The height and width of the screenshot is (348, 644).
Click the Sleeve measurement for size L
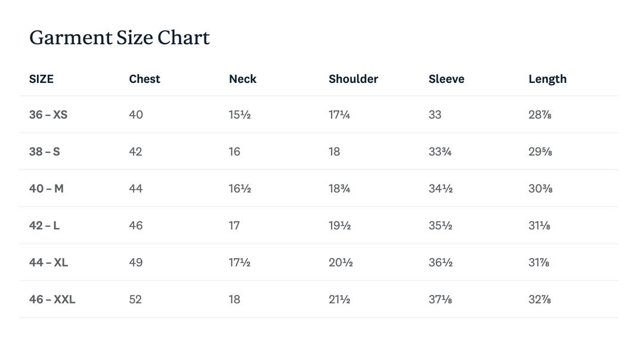click(x=441, y=226)
